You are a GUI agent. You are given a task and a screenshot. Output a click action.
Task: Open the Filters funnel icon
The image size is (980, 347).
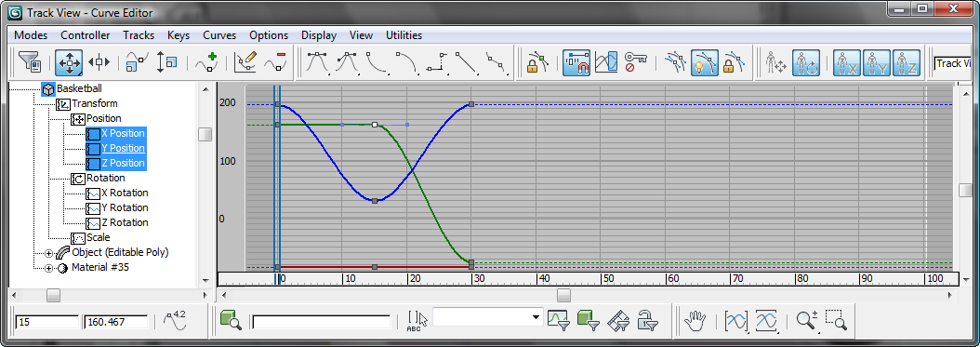pos(30,62)
